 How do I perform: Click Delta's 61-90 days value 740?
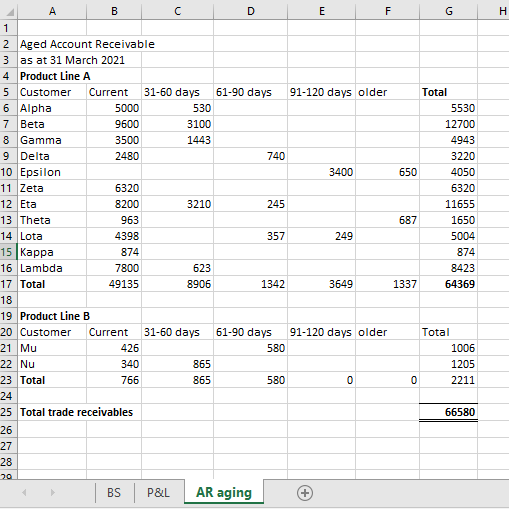[250, 156]
